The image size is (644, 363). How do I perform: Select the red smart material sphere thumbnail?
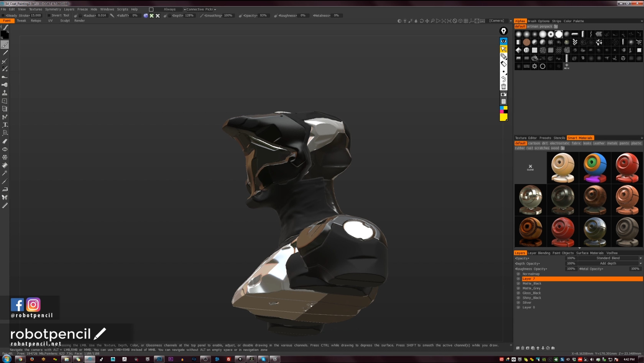(627, 167)
